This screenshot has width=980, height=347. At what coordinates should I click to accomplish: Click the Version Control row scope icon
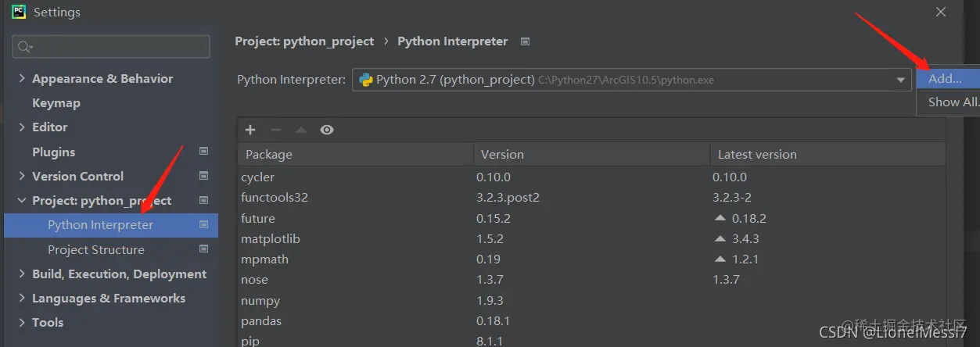[203, 176]
